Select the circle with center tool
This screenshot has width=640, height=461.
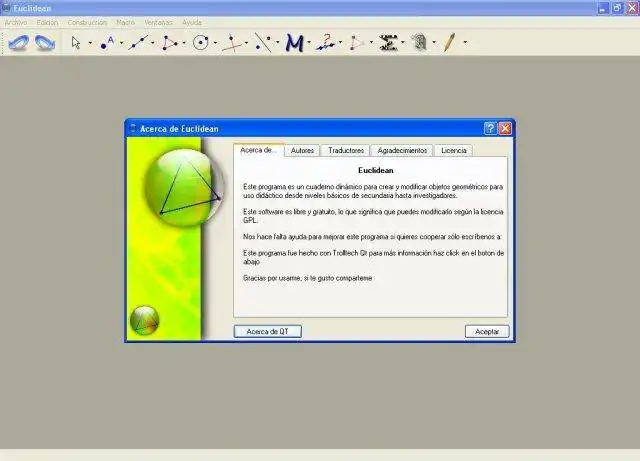200,42
